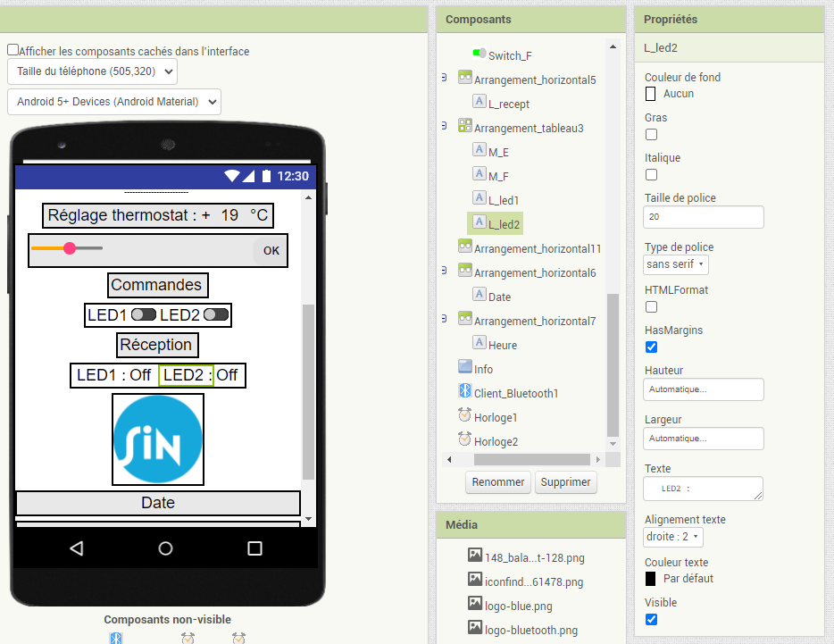834x644 pixels.
Task: Click the 148_bala...t-128.png image icon
Action: point(475,555)
